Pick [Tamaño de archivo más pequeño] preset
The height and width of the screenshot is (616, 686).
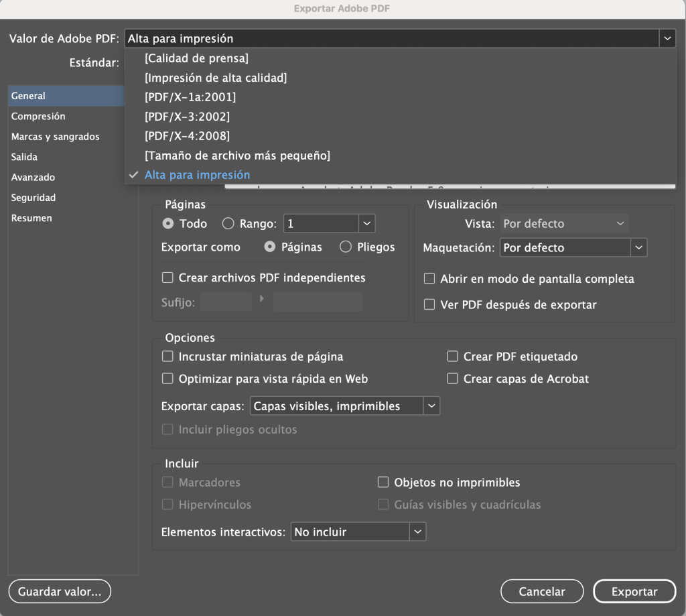(237, 156)
